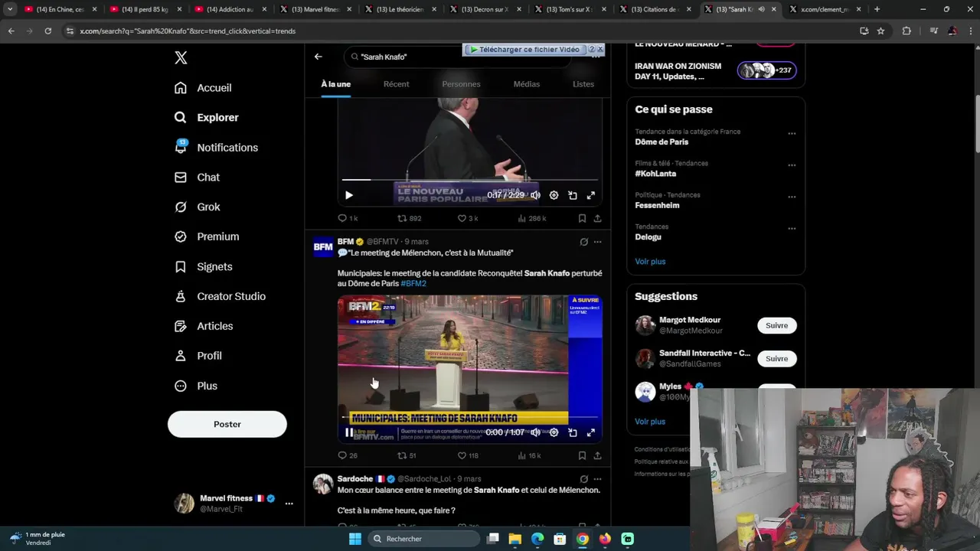Share the BFM post
This screenshot has width=980, height=551.
pos(597,455)
